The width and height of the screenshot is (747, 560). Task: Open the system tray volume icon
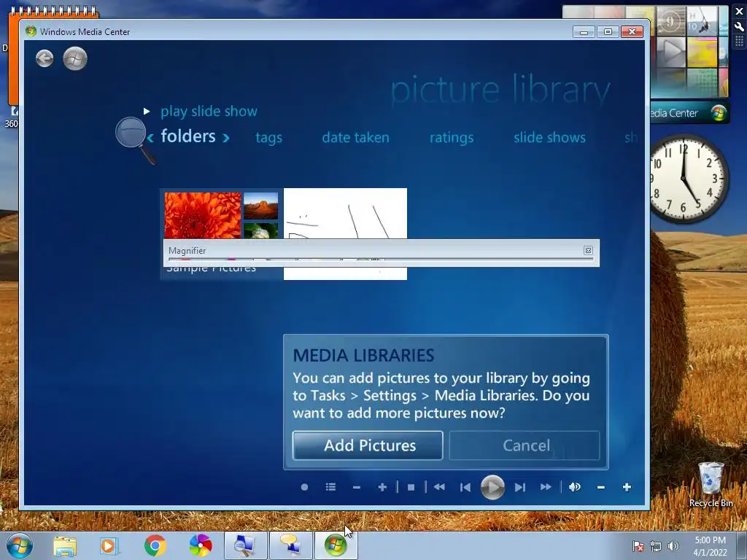point(673,546)
